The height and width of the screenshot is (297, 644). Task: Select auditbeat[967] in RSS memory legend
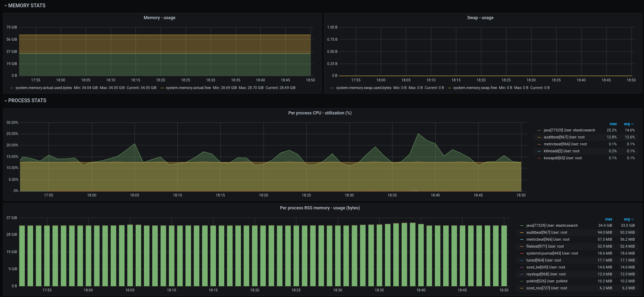pos(547,232)
